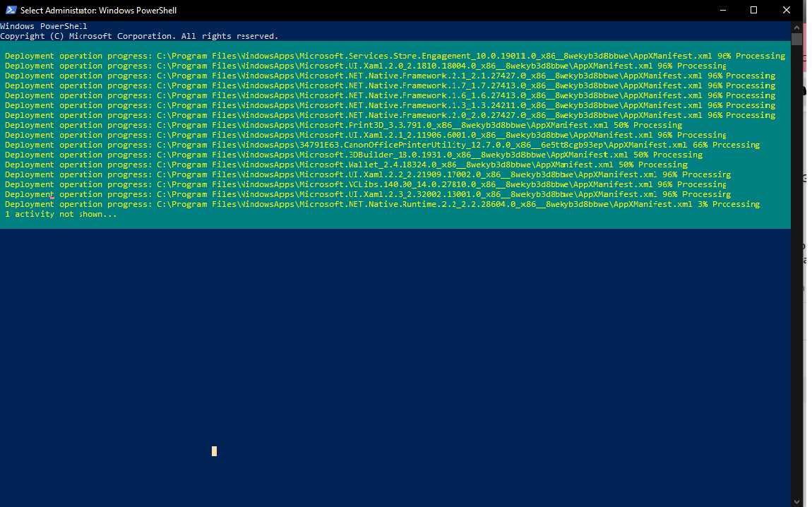Image resolution: width=812 pixels, height=507 pixels.
Task: Click the UI.Xaml.2.1 deployment progress line
Action: tap(366, 135)
